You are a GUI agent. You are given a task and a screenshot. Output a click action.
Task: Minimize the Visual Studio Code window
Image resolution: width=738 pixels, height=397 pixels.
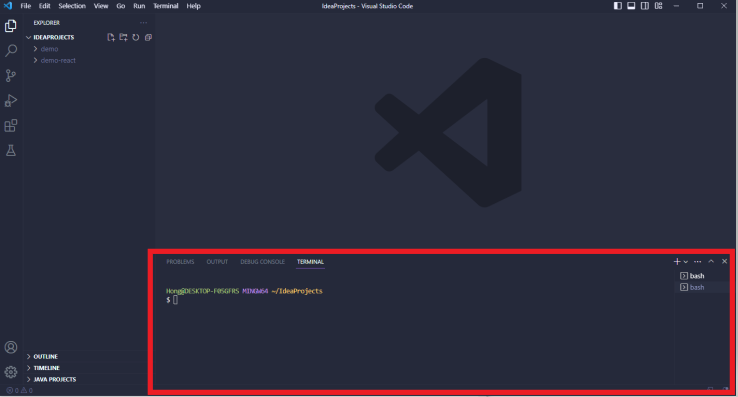[676, 6]
